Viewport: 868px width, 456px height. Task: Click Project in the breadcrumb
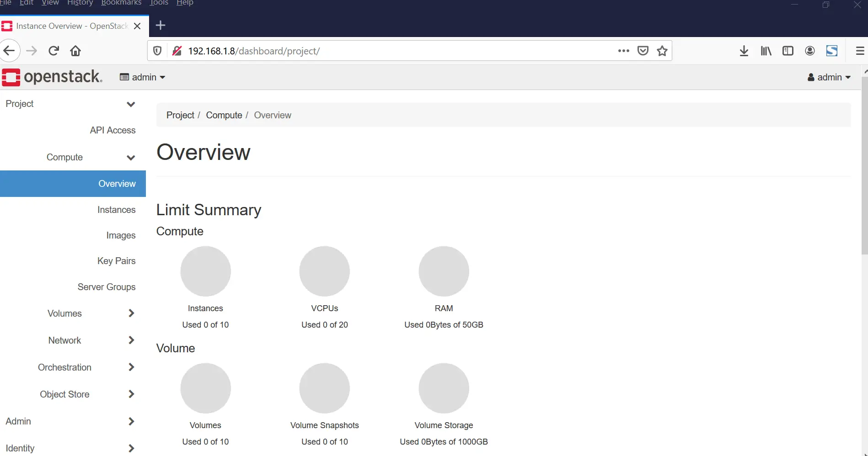[x=180, y=115]
